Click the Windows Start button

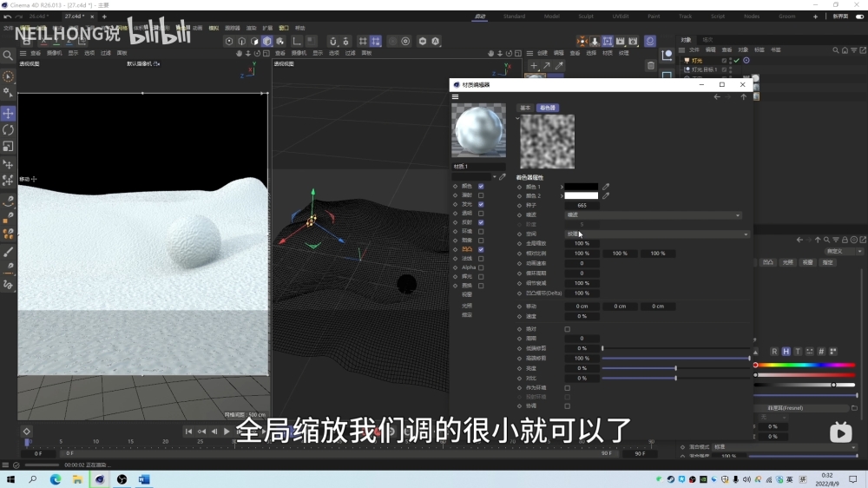(x=10, y=479)
